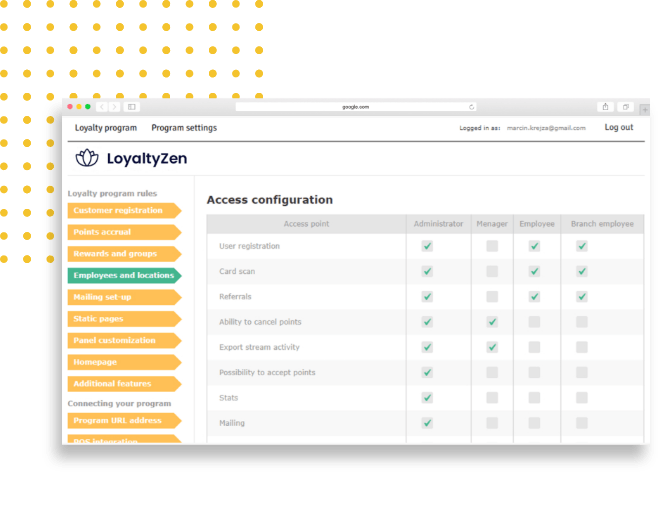
Task: Open Homepage section
Action: (x=124, y=362)
